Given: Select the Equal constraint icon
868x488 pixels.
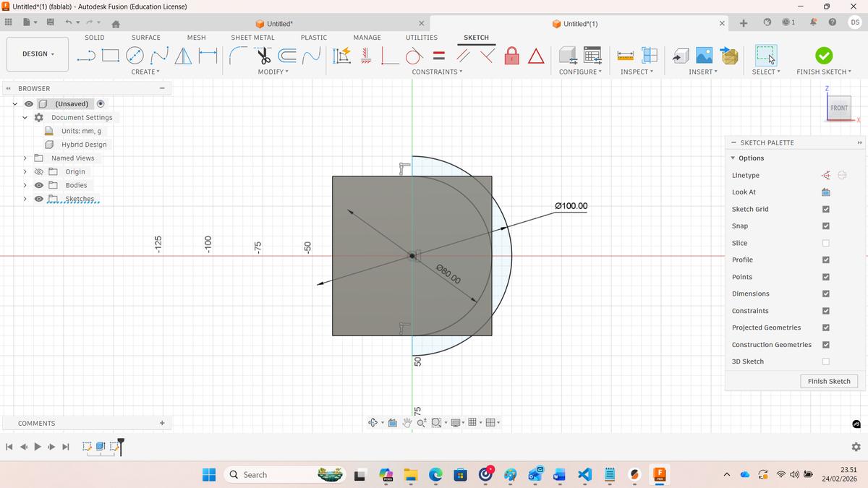Looking at the screenshot, I should 439,56.
